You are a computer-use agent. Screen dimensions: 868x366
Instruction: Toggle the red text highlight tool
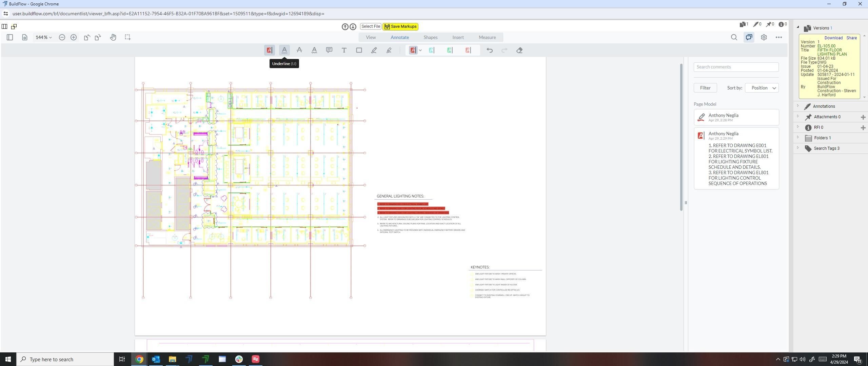(269, 50)
